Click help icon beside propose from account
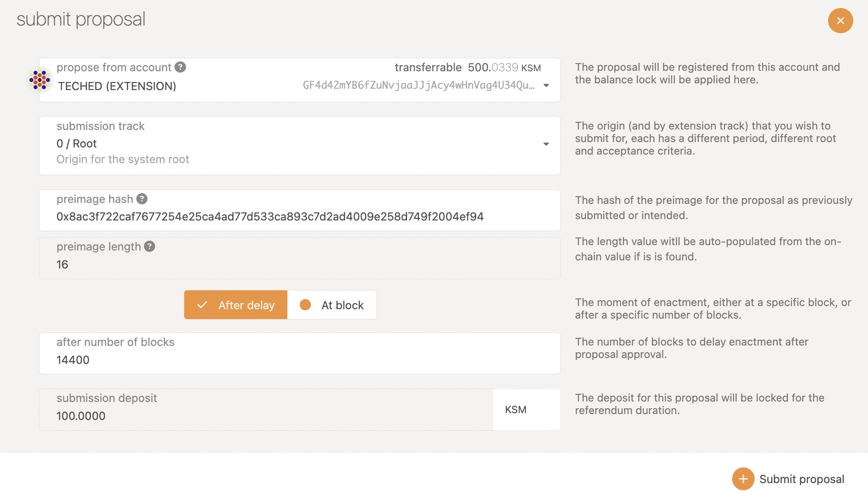Screen dimensions: 868x501 pyautogui.click(x=180, y=67)
